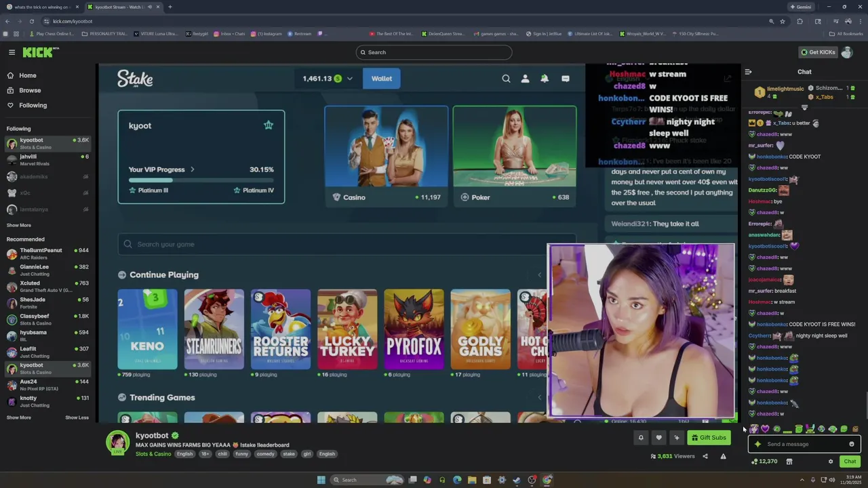
Task: Open Slots & Casino category link
Action: point(153,453)
